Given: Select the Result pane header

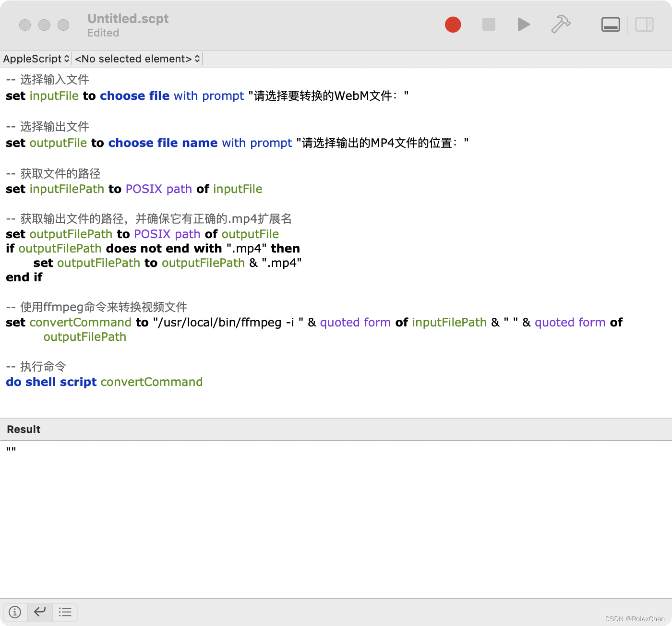Looking at the screenshot, I should tap(23, 429).
